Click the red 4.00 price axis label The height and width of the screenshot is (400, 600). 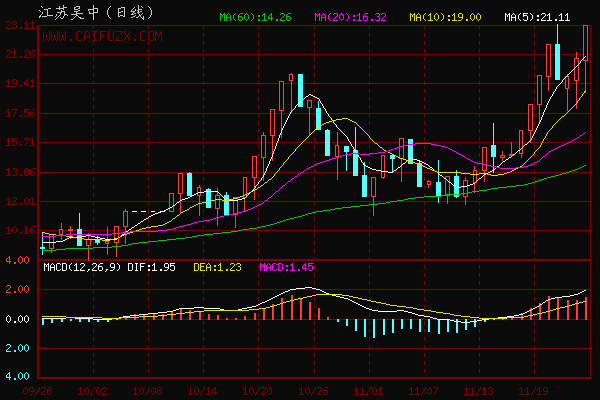(x=17, y=260)
